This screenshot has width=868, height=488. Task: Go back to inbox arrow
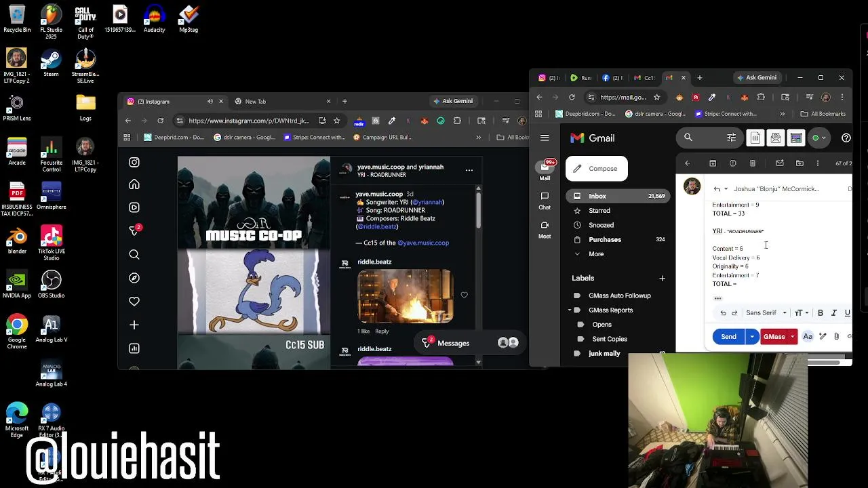click(x=688, y=163)
